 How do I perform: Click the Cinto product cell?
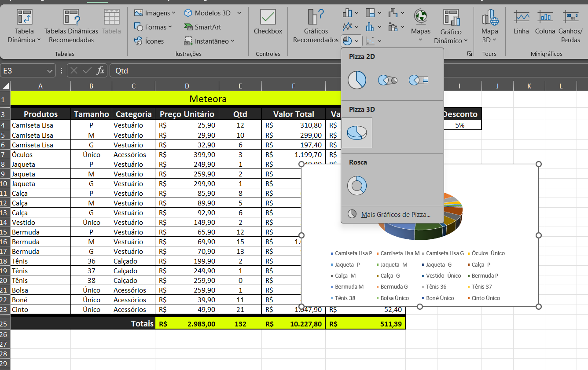click(x=40, y=309)
